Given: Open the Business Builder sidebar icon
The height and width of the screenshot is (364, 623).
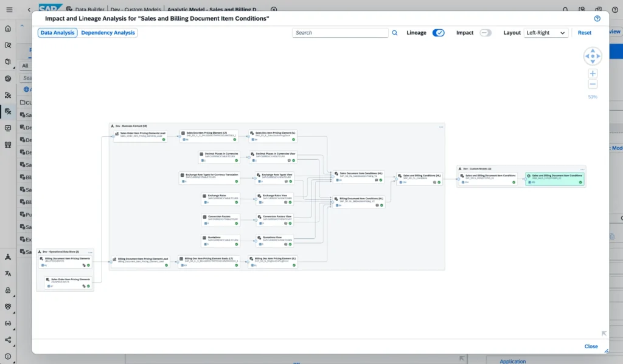Looking at the screenshot, I should click(x=8, y=95).
